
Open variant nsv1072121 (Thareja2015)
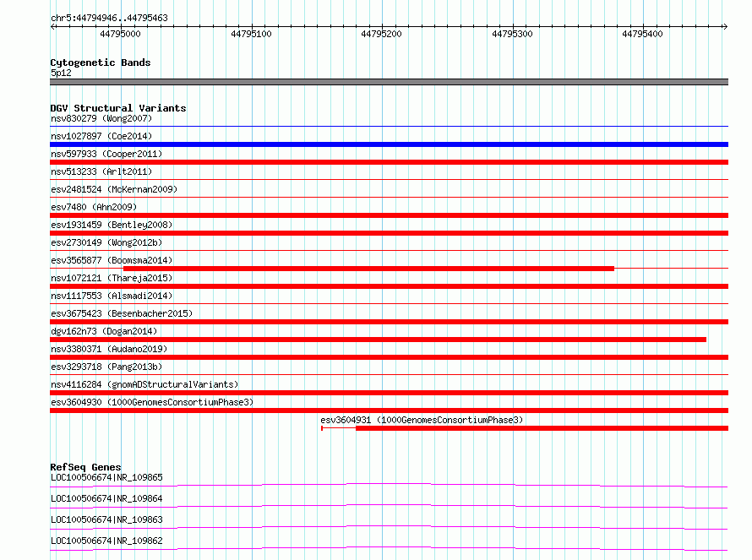112,278
